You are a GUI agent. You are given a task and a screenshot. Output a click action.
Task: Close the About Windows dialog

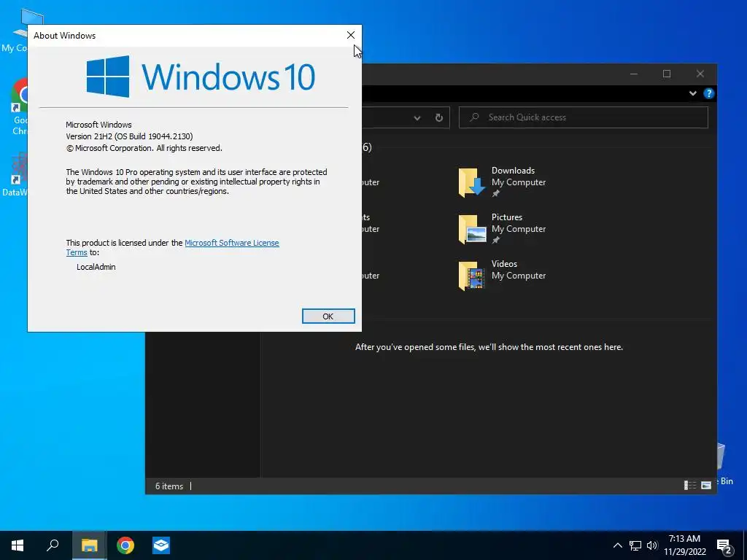click(351, 35)
